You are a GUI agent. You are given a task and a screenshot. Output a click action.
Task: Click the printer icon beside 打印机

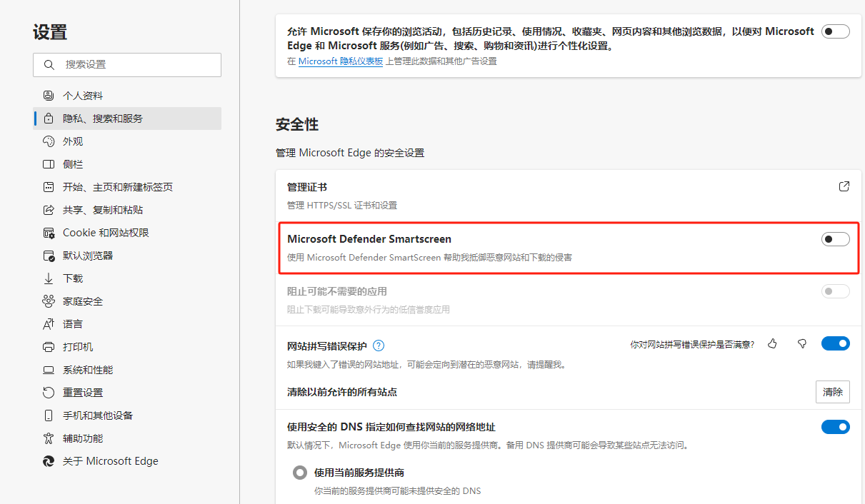point(49,347)
